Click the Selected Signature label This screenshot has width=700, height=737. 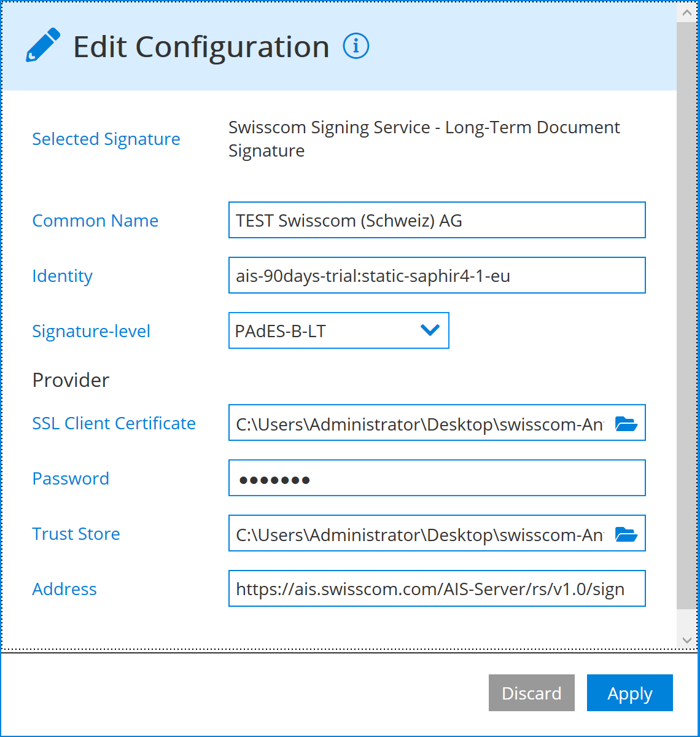[x=106, y=139]
